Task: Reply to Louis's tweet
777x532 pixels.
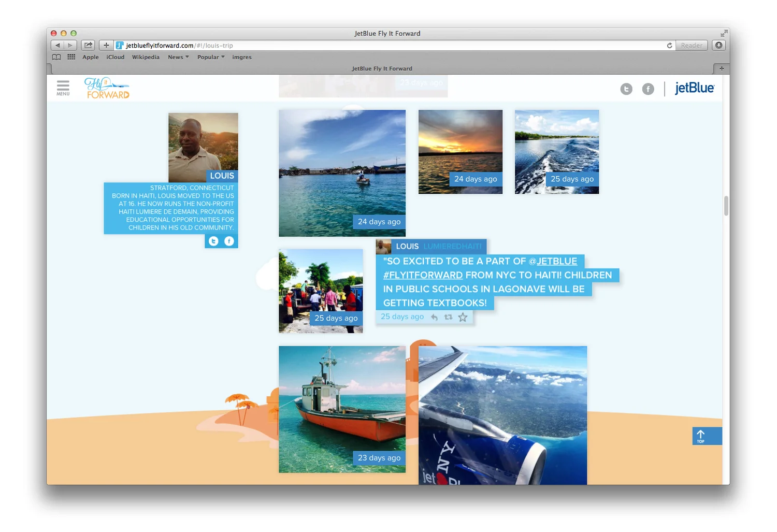Action: point(434,317)
